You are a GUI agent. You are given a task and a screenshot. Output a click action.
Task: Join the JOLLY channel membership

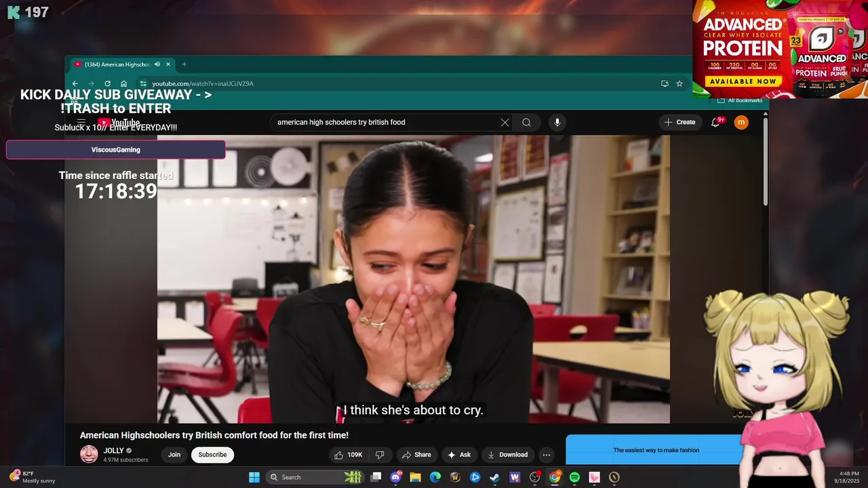174,455
